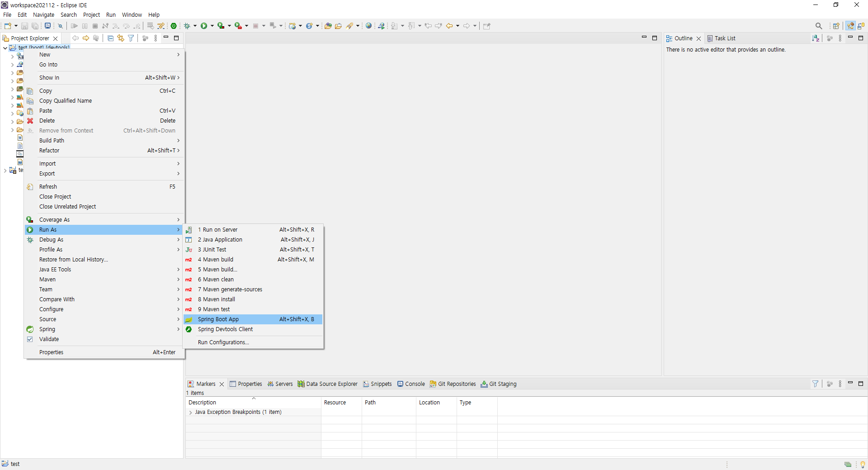The image size is (868, 470).
Task: Click the Run Last Tool icon
Action: [238, 26]
